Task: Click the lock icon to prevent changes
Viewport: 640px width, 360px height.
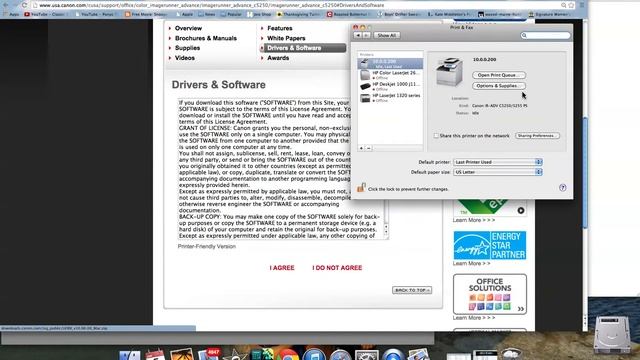Action: (361, 188)
